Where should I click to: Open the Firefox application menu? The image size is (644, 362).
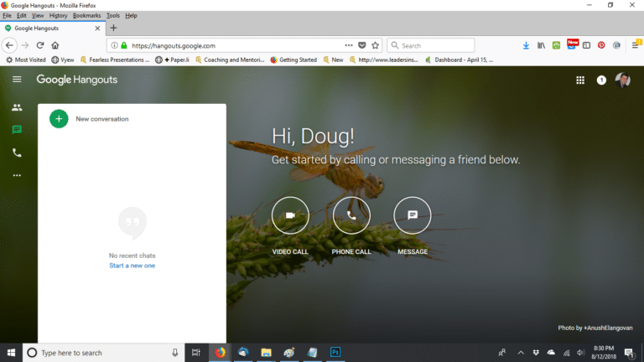point(635,45)
